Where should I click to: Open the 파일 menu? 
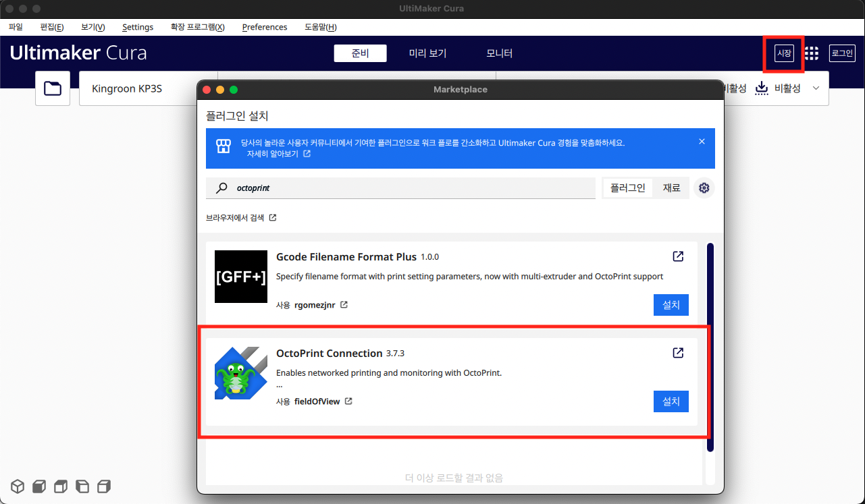click(16, 27)
